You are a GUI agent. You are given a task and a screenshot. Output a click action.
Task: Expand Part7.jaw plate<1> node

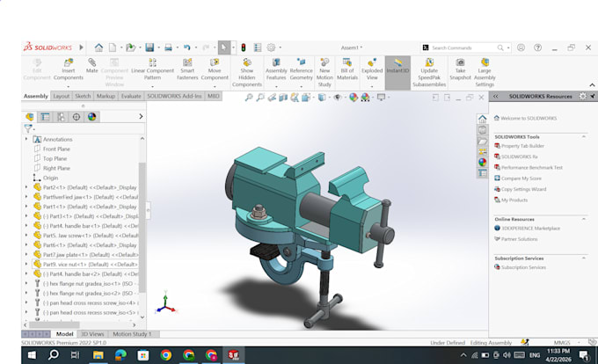[26, 254]
